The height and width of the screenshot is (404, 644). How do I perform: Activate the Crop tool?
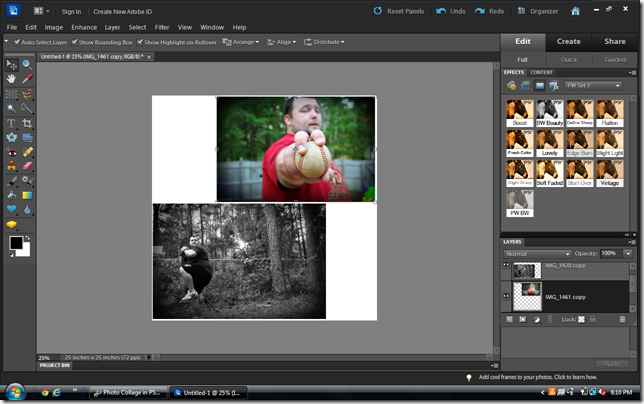click(x=27, y=122)
